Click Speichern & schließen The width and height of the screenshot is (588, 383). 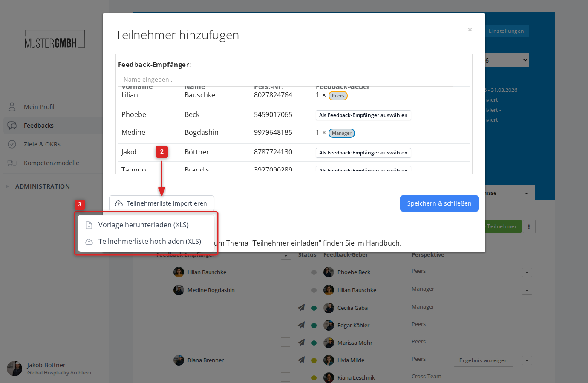[439, 203]
